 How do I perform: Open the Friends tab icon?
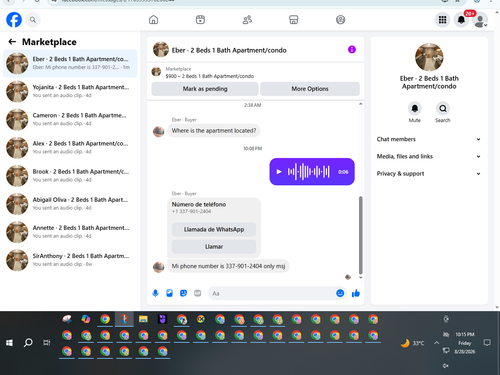point(247,20)
